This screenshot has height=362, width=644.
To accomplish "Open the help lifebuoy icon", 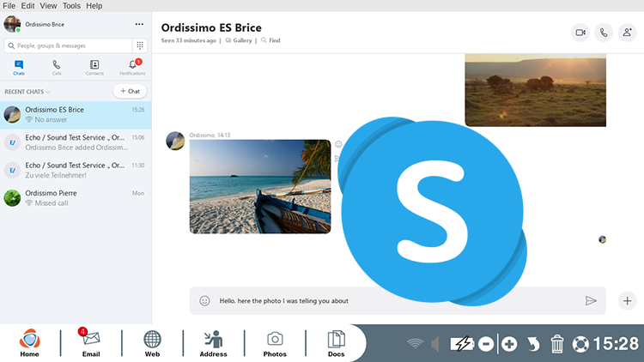I will (x=580, y=344).
